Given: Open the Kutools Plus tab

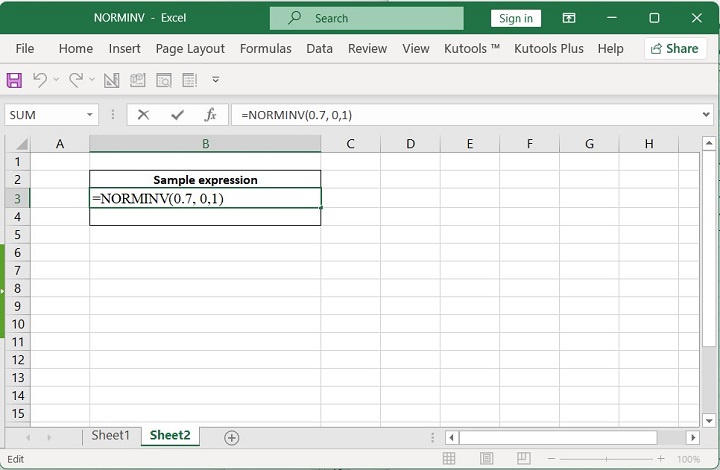Looking at the screenshot, I should click(x=549, y=48).
